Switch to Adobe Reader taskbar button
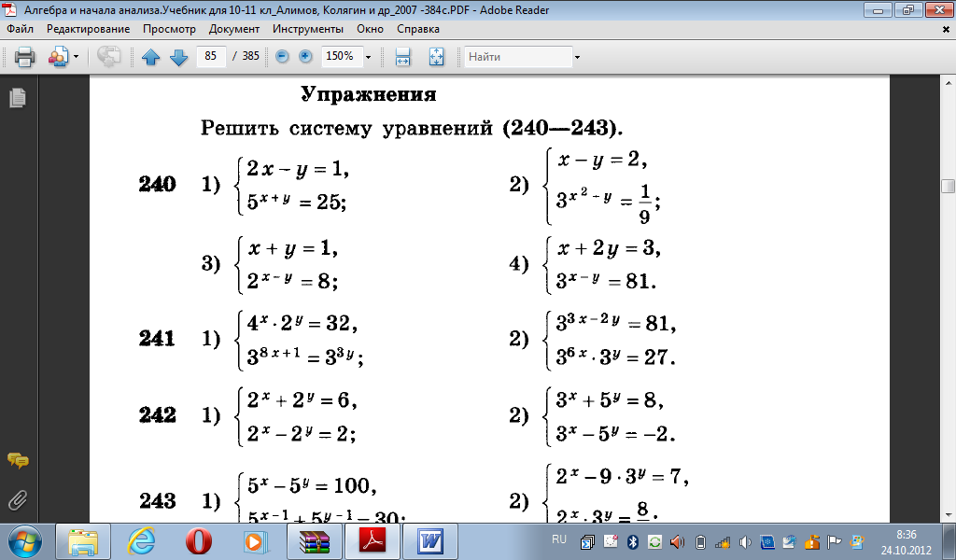Viewport: 956px width, 560px height. (x=373, y=541)
